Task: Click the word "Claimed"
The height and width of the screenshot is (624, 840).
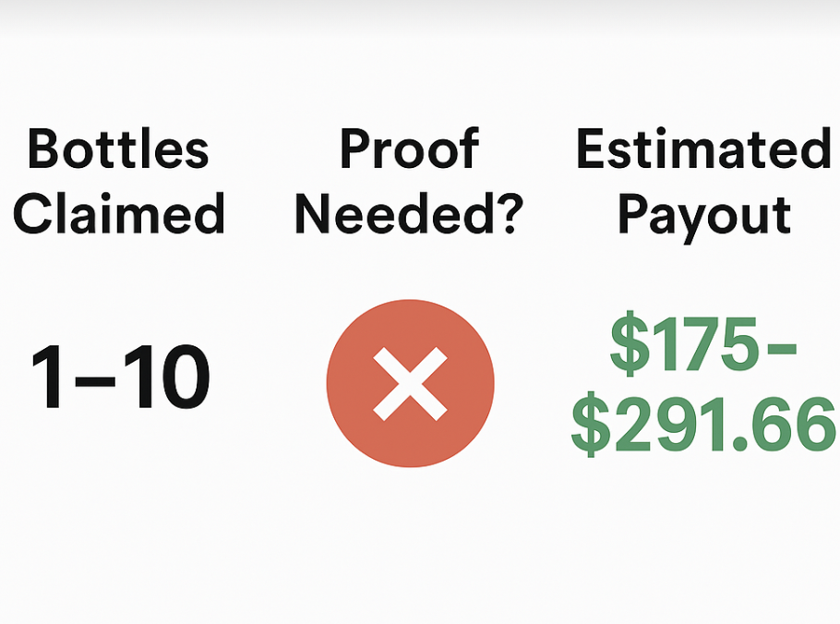Action: coord(118,214)
